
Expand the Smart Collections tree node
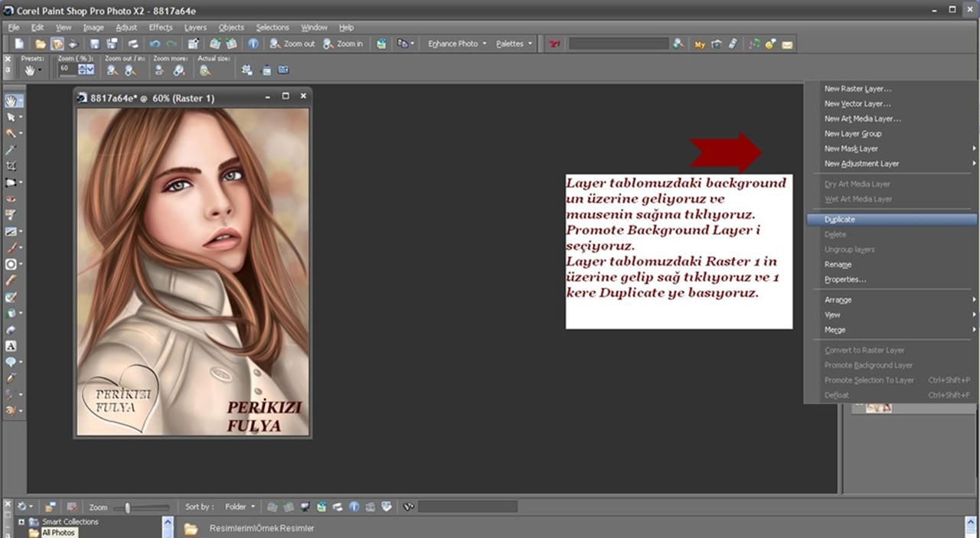click(21, 522)
